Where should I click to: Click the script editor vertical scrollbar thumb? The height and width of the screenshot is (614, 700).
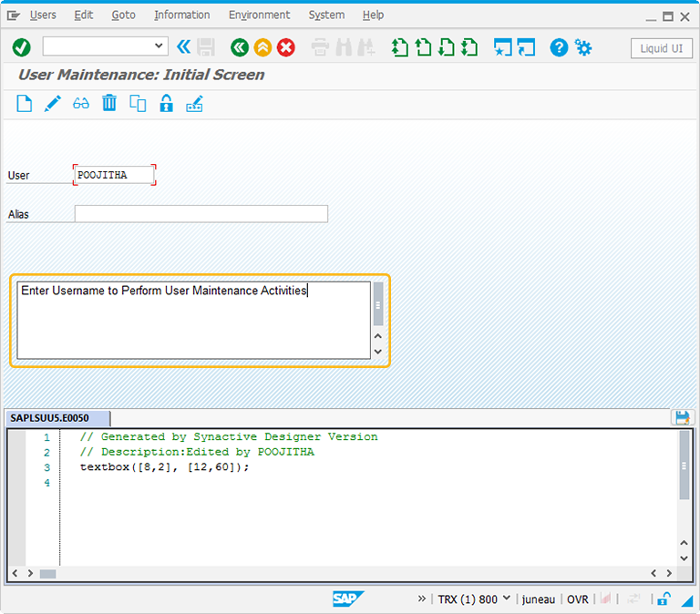tap(684, 465)
